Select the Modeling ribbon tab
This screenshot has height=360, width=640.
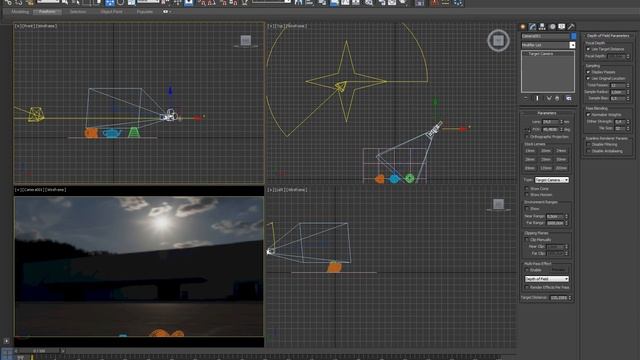click(x=20, y=12)
